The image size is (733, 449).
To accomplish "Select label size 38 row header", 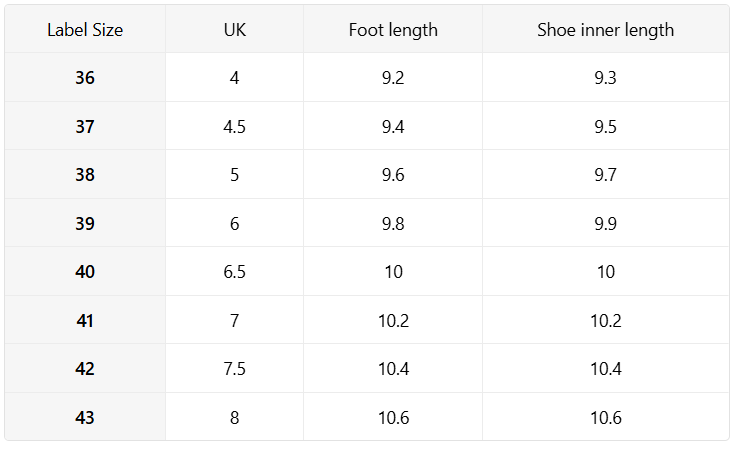I will click(85, 174).
